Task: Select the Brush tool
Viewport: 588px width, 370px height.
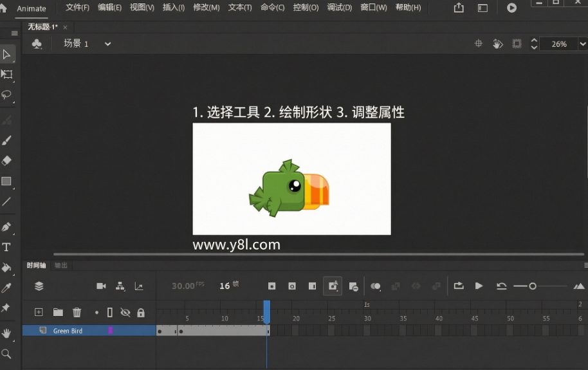Action: [x=6, y=140]
